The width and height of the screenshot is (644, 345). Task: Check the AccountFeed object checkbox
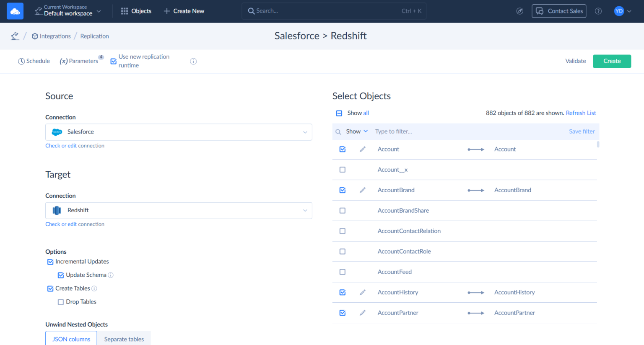[343, 272]
